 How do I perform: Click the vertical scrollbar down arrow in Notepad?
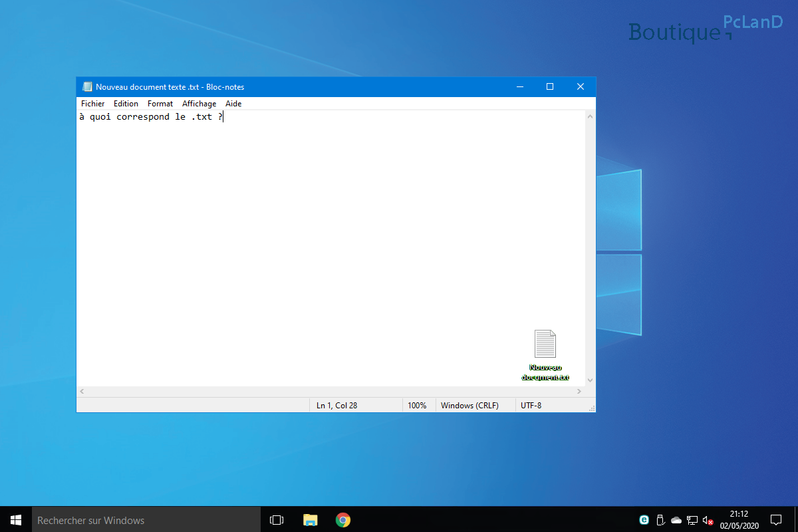tap(590, 381)
